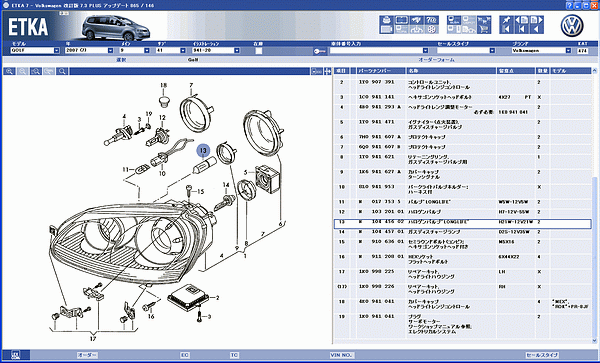
Task: Open the shopping cart icon
Action: tap(484, 29)
